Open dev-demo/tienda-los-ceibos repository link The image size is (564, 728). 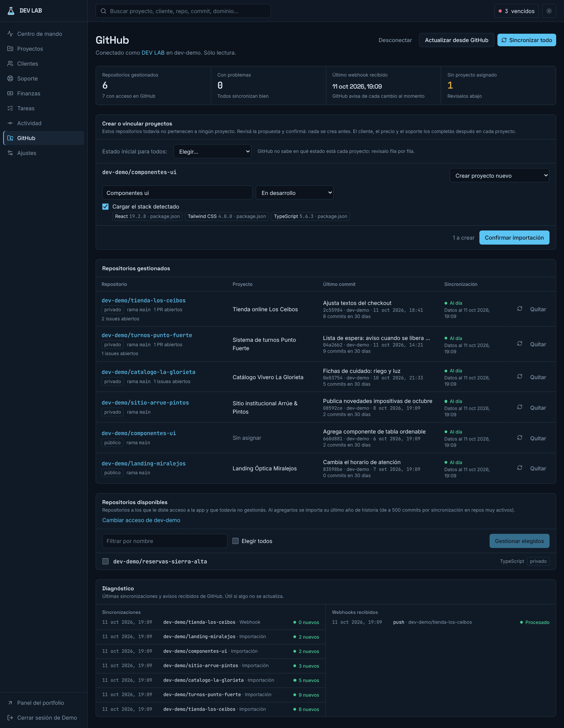click(144, 300)
